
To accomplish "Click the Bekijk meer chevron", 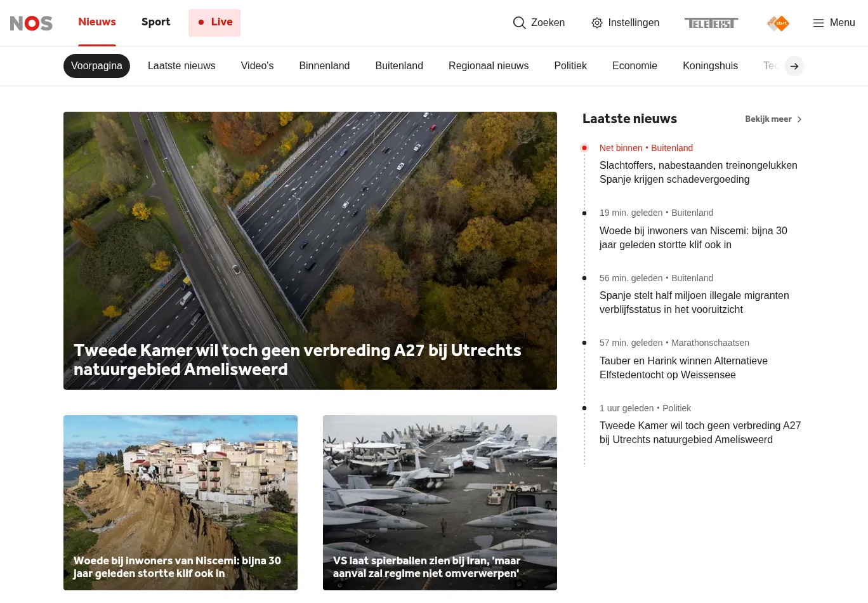I will coord(799,119).
